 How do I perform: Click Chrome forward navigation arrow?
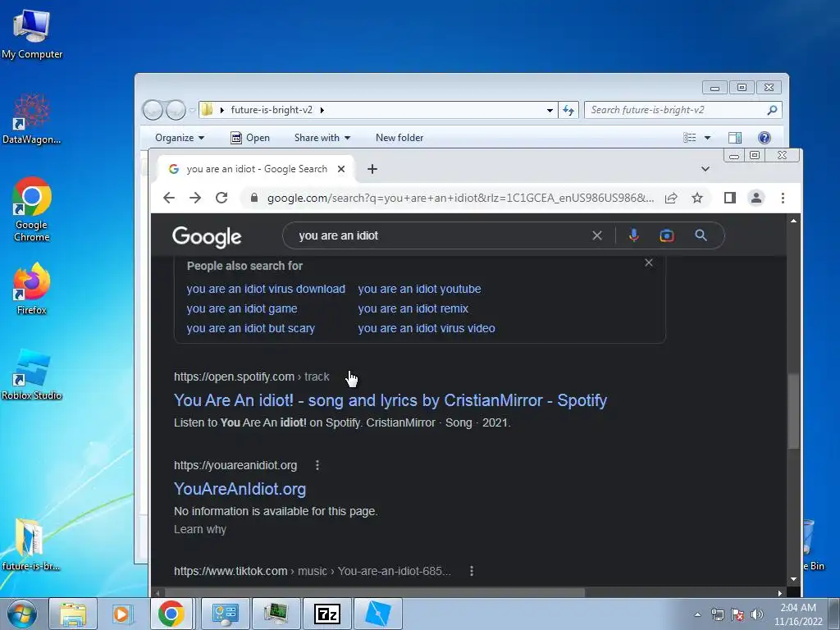pyautogui.click(x=195, y=198)
